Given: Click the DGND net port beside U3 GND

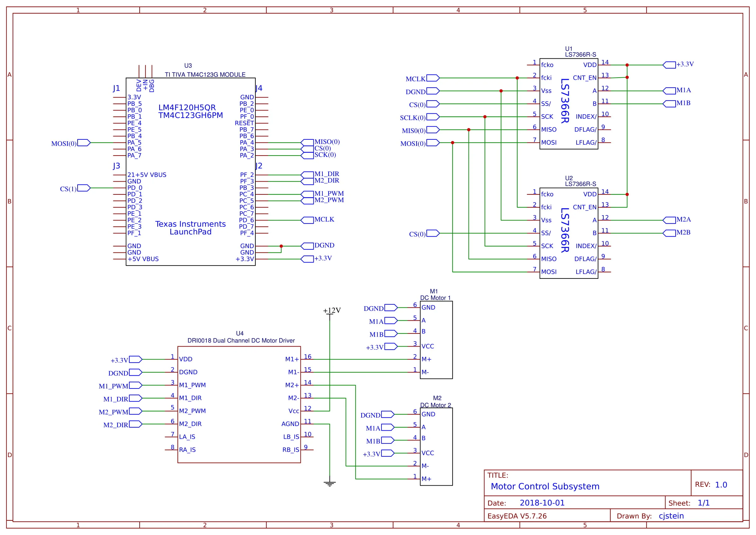Looking at the screenshot, I should pos(318,246).
